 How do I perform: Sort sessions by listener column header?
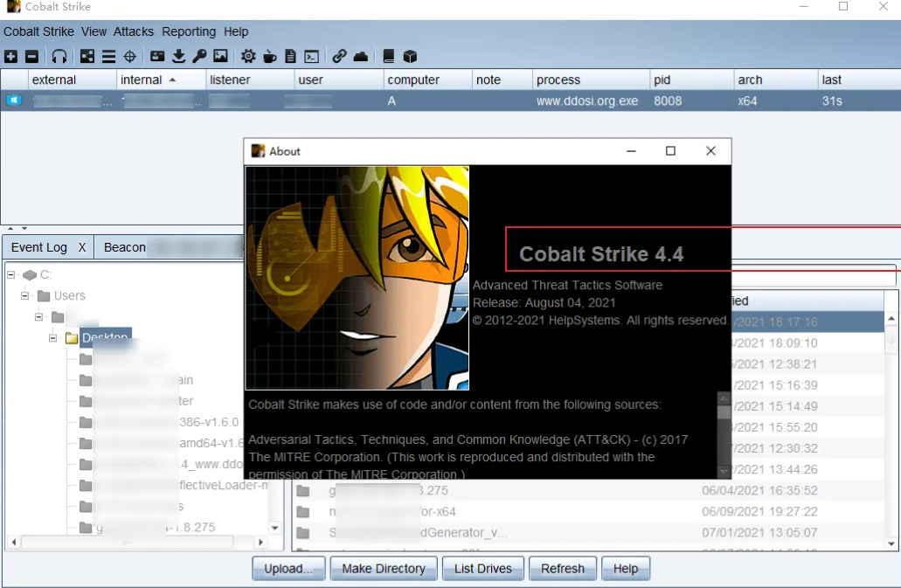click(250, 80)
